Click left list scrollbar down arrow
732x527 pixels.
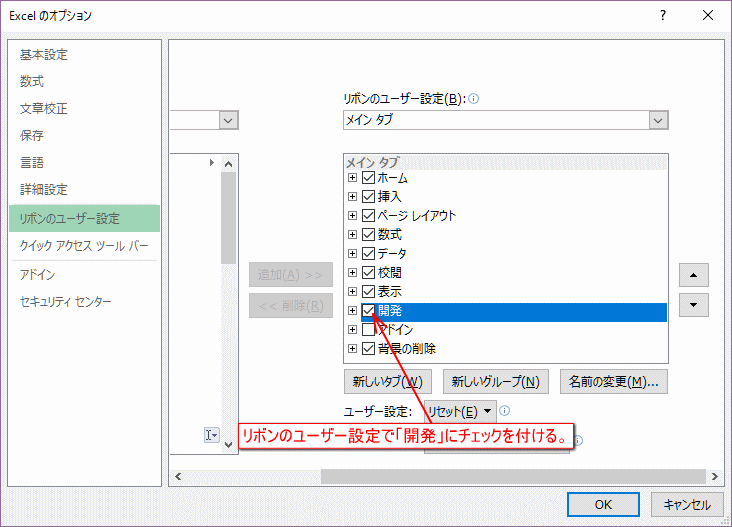pos(228,444)
